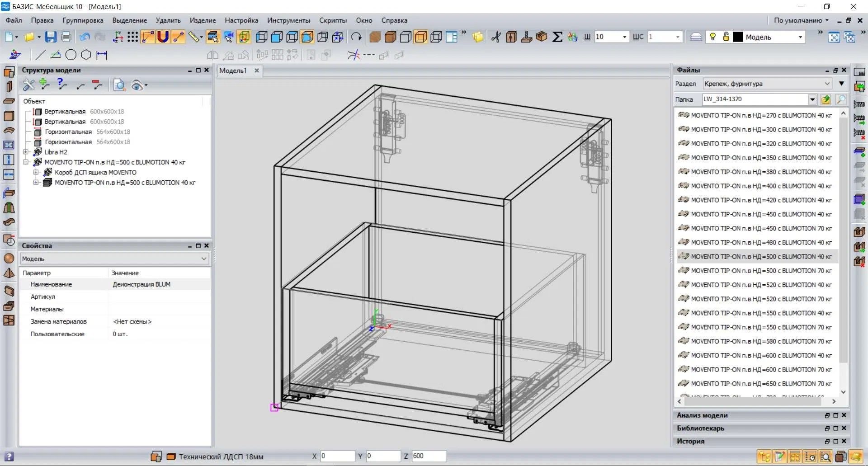
Task: Click the black layer color swatch
Action: [x=738, y=37]
